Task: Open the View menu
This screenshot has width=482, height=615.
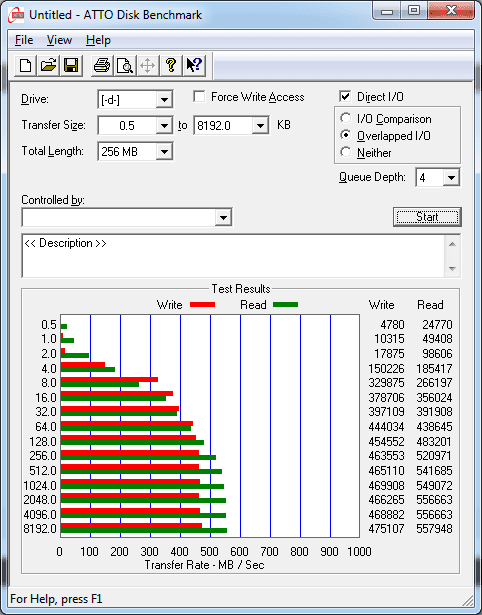Action: (59, 40)
